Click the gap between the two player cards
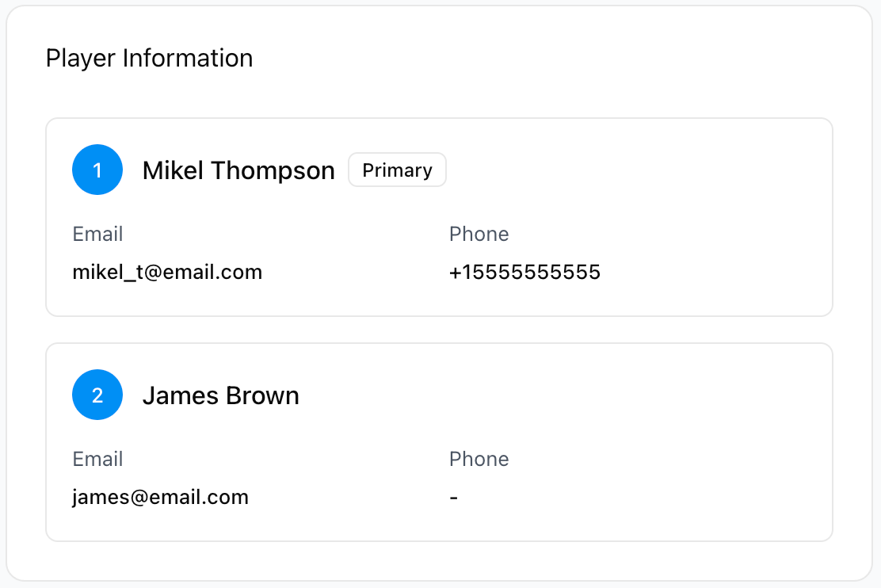 click(440, 330)
